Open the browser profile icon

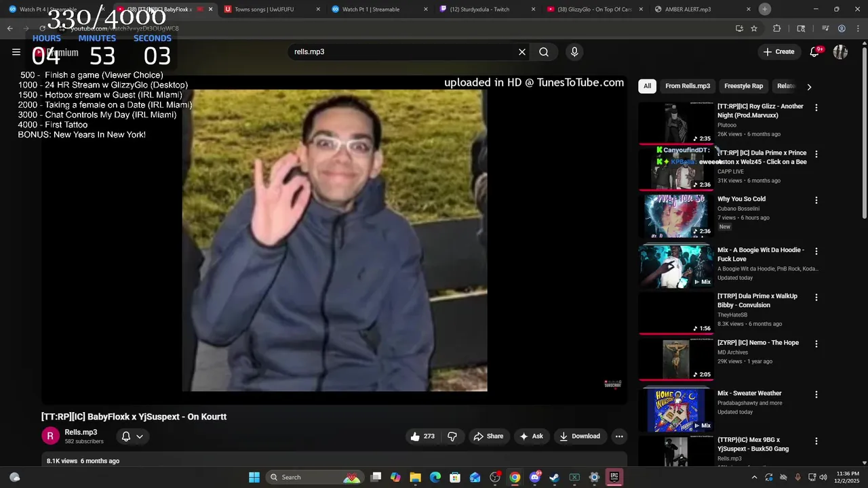pyautogui.click(x=842, y=28)
